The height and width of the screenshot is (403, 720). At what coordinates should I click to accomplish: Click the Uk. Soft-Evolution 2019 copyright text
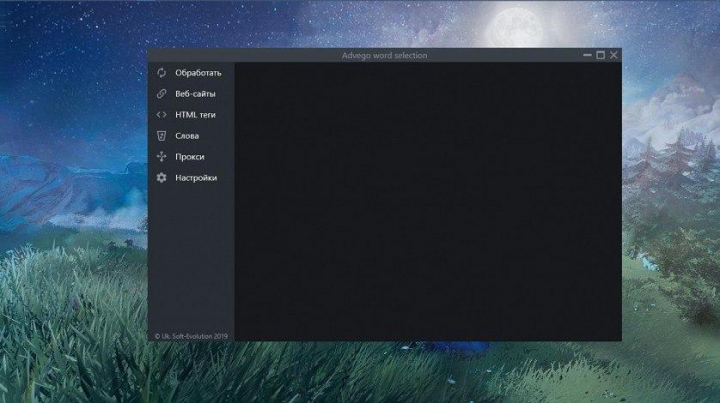(191, 336)
